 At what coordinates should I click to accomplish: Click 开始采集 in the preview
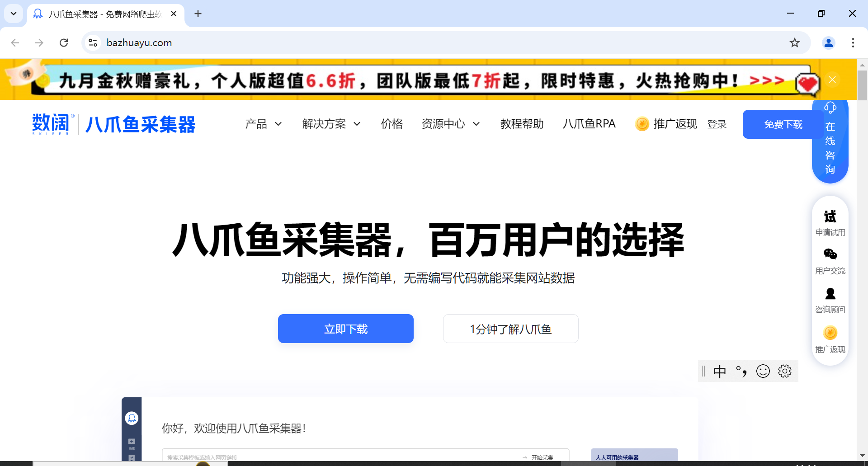(538, 457)
